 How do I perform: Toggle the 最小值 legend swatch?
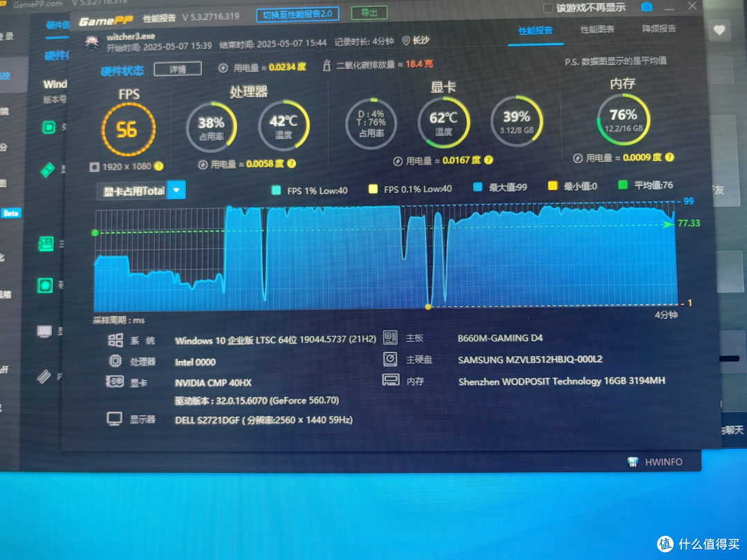coord(553,186)
